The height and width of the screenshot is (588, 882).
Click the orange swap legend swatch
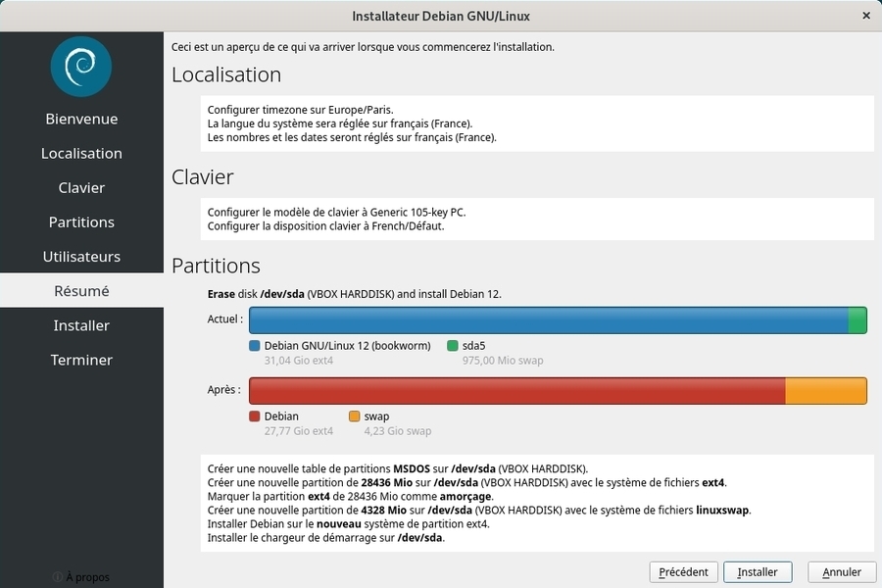tap(354, 416)
